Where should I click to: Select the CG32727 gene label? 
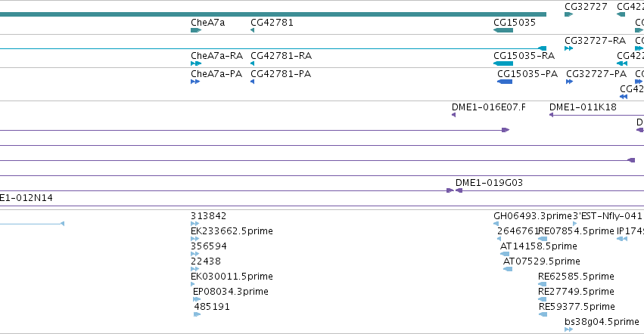pyautogui.click(x=586, y=7)
